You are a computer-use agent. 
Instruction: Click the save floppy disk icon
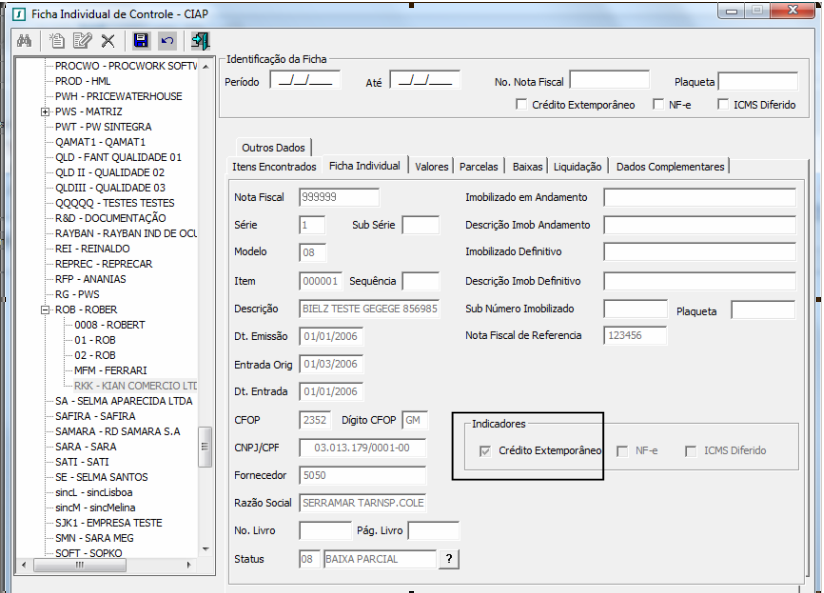[141, 41]
